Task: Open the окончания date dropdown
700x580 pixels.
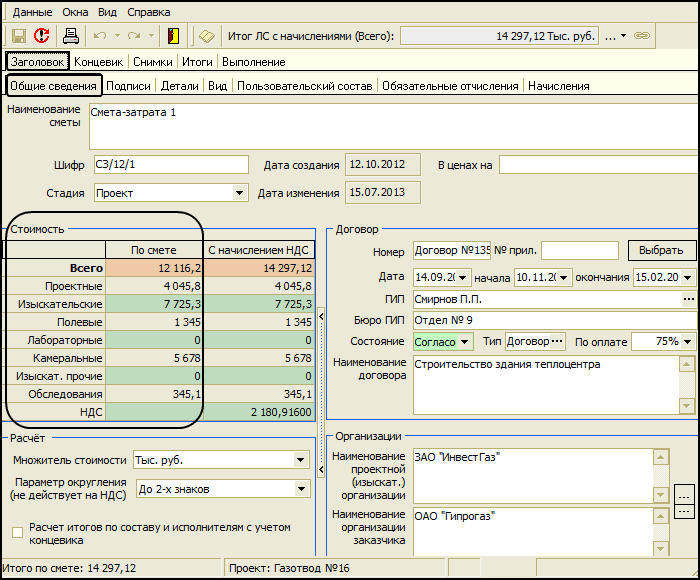Action: point(688,278)
